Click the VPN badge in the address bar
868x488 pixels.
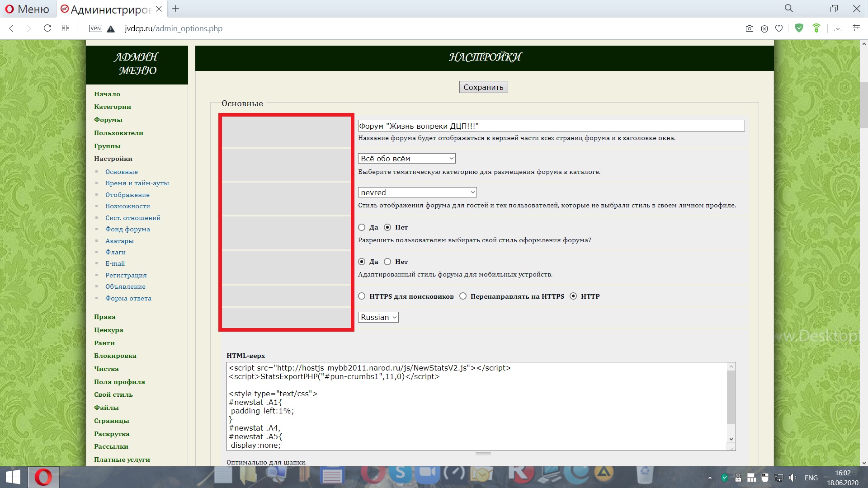coord(95,28)
